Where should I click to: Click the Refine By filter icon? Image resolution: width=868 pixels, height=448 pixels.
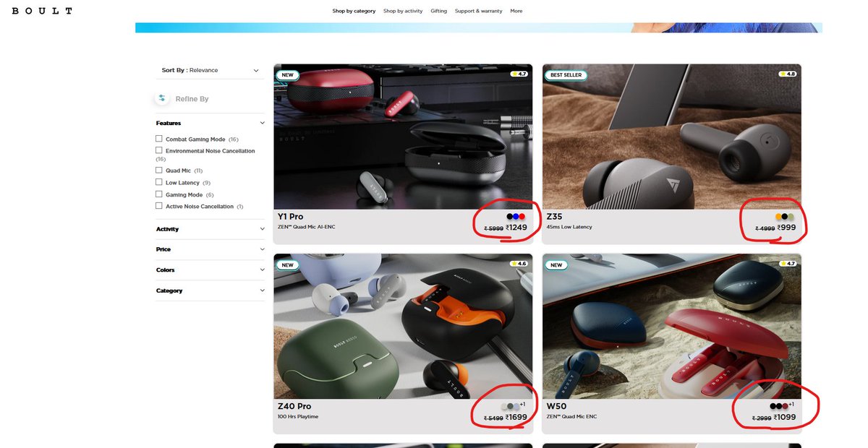click(162, 98)
